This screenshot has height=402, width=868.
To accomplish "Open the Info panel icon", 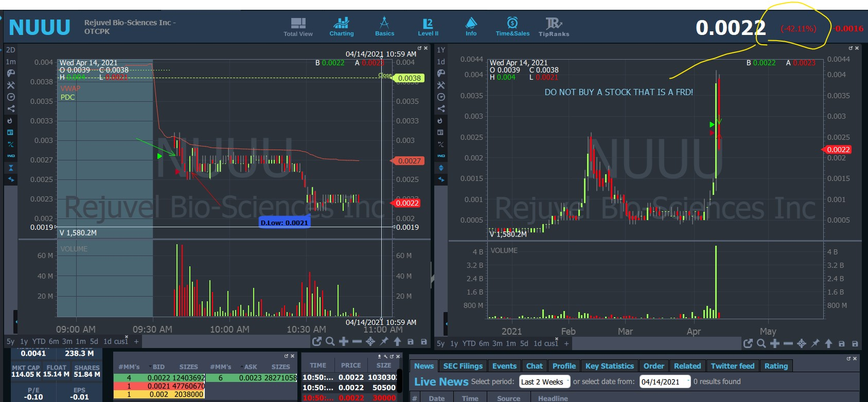I will (x=471, y=27).
